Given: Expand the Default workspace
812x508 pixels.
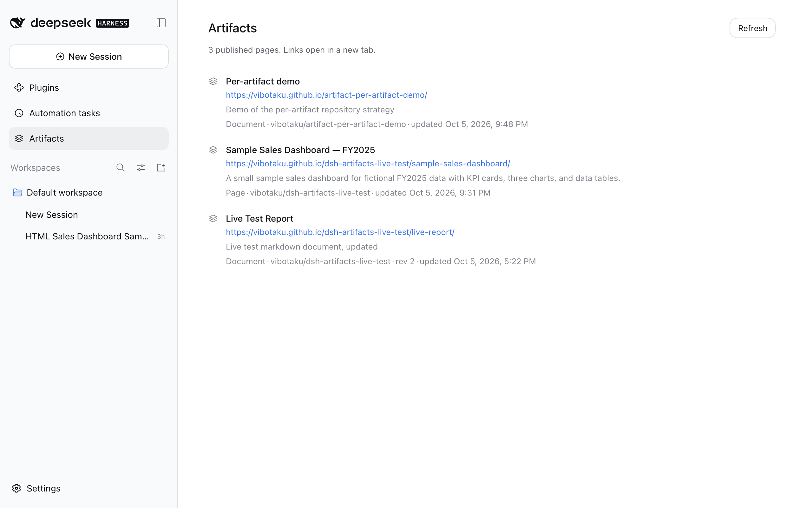Looking at the screenshot, I should [x=88, y=192].
